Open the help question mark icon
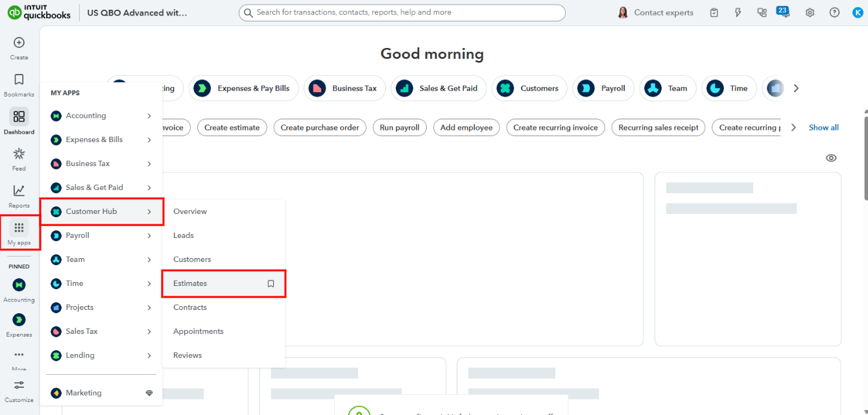Image resolution: width=868 pixels, height=415 pixels. (834, 12)
